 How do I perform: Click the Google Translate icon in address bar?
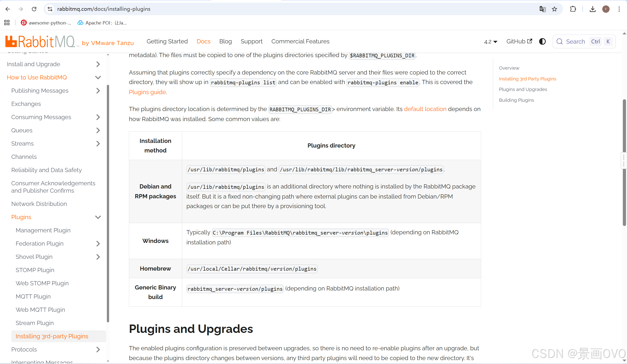coord(542,9)
